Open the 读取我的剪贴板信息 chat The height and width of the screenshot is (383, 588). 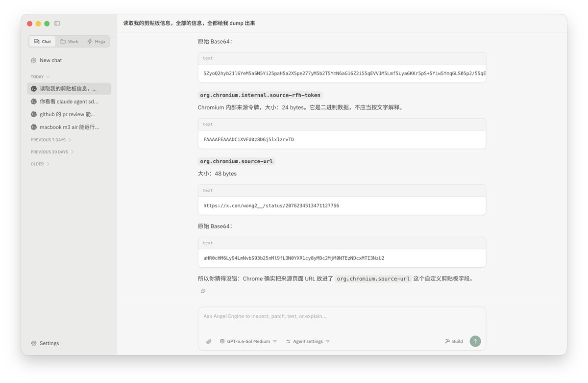click(x=69, y=89)
